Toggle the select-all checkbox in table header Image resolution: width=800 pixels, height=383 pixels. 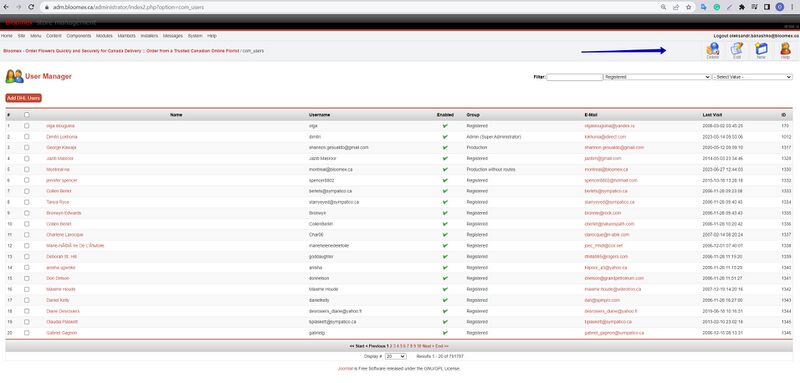(x=27, y=115)
